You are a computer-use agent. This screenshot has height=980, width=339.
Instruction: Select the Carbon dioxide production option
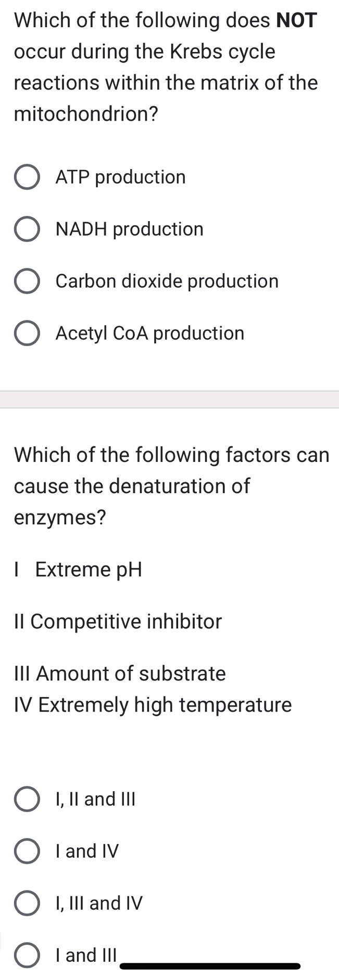(27, 281)
